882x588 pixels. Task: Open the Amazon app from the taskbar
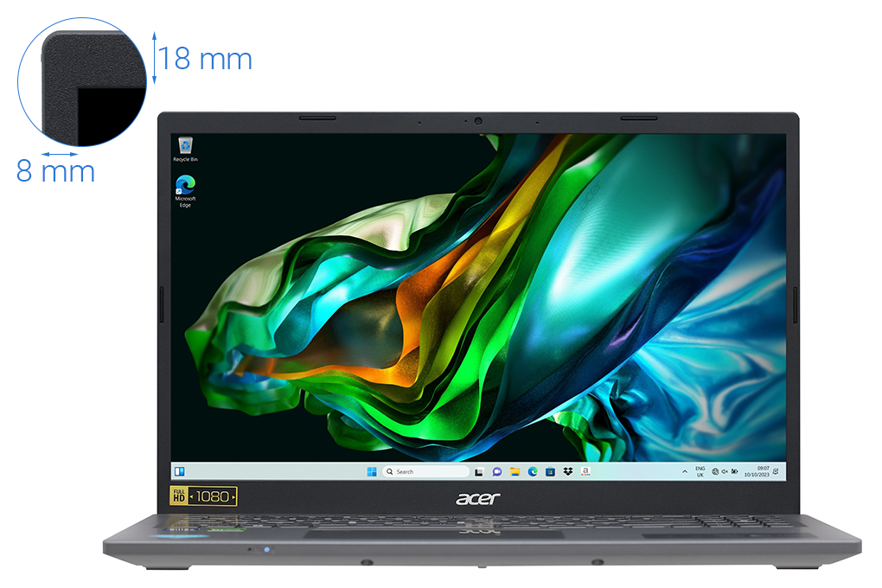tap(585, 471)
